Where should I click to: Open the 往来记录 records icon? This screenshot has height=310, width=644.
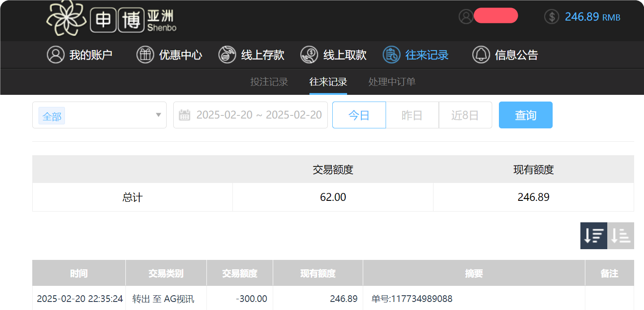point(391,55)
